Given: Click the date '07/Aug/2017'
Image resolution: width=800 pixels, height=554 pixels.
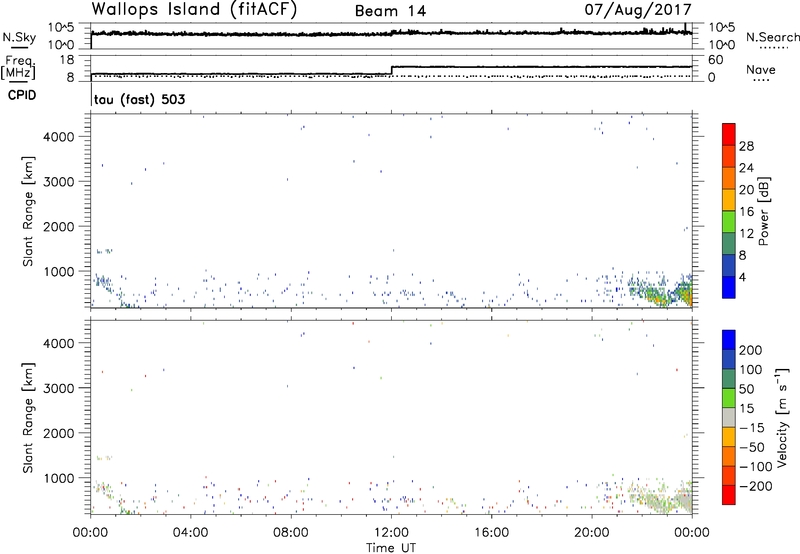Looking at the screenshot, I should [638, 10].
